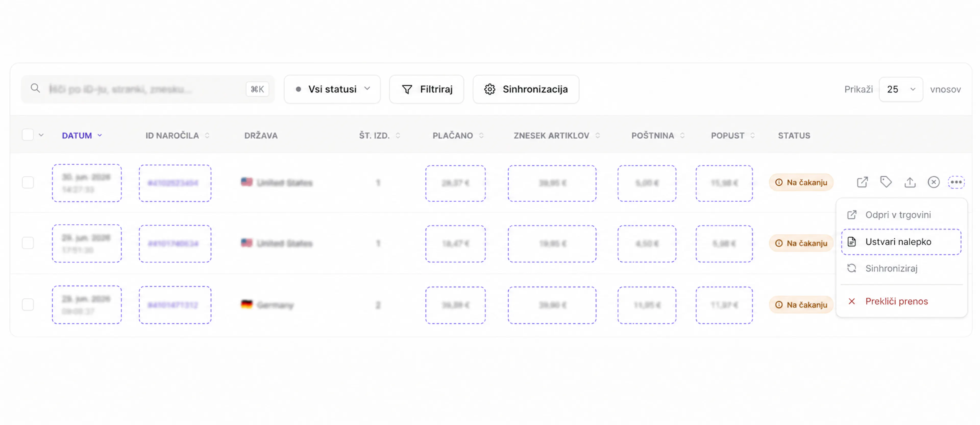Focus the order search input field
This screenshot has width=980, height=425.
pyautogui.click(x=148, y=89)
